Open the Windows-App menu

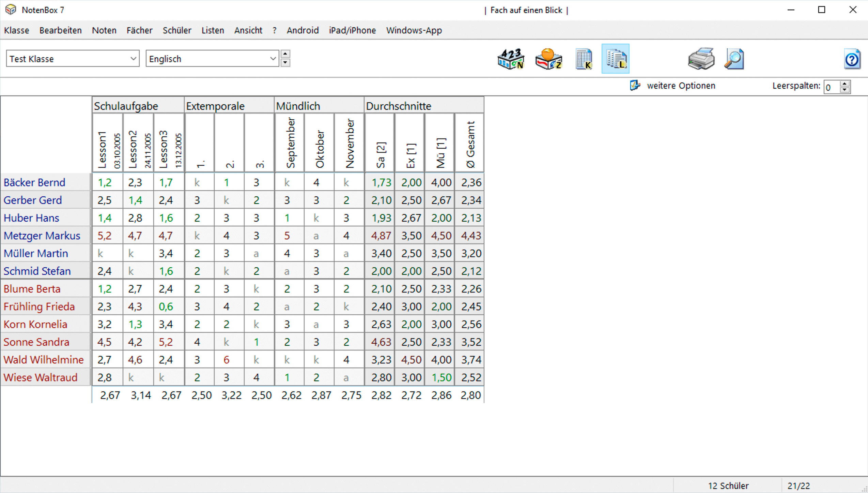(414, 30)
